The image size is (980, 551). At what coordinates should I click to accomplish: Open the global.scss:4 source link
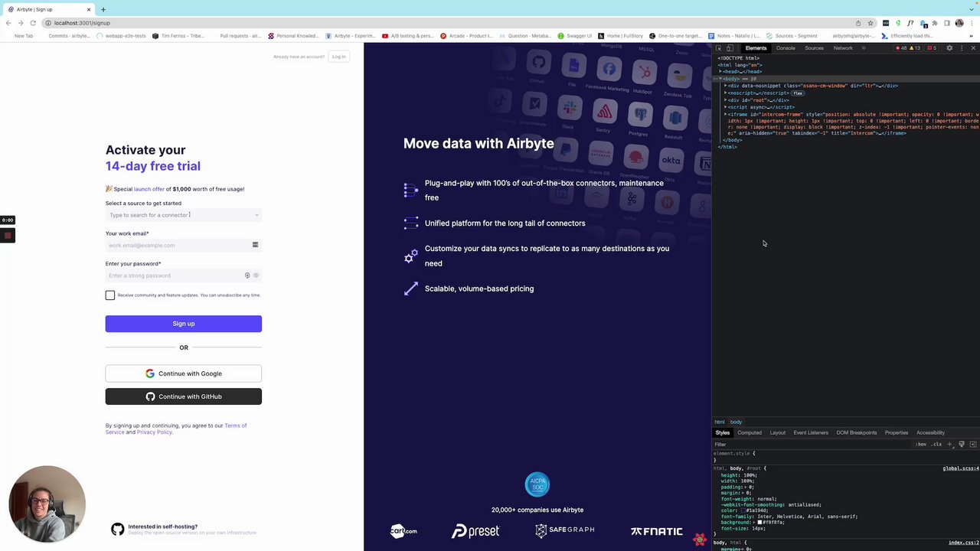point(960,468)
